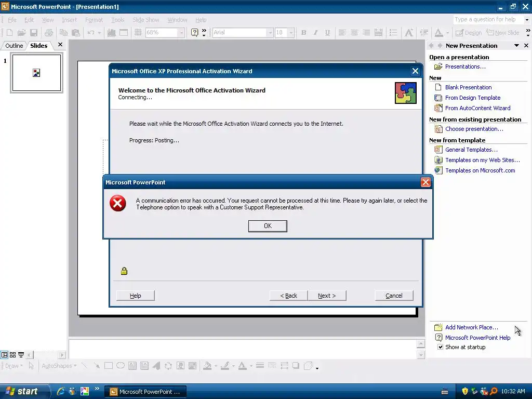Open the Undo history dropdown arrow

point(99,33)
